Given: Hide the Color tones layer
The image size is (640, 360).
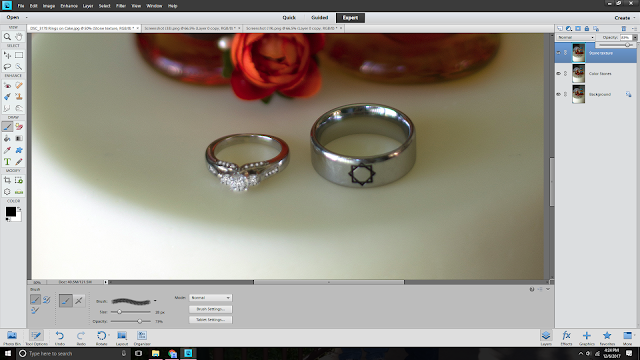Looking at the screenshot, I should pos(558,73).
